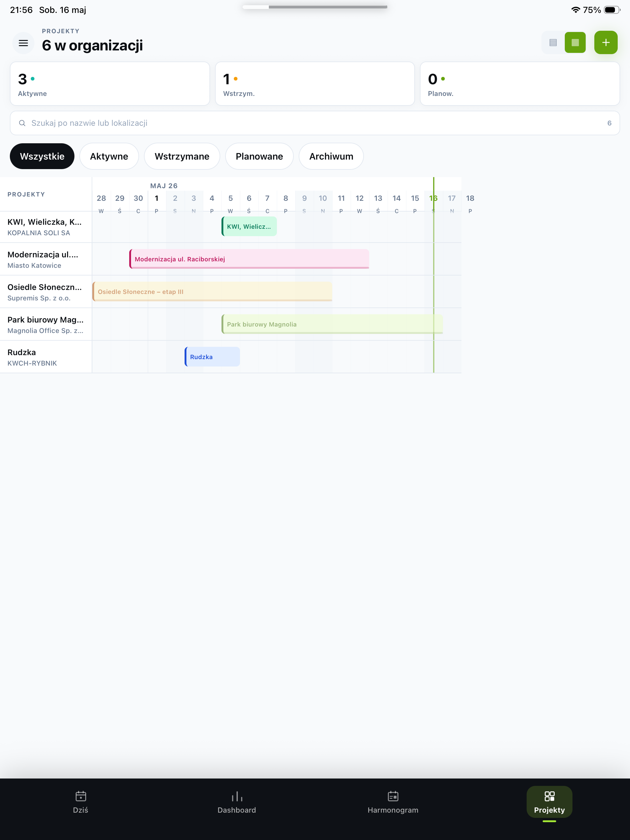Select the Osiedle Słoneczne – etap III bar

click(x=212, y=292)
